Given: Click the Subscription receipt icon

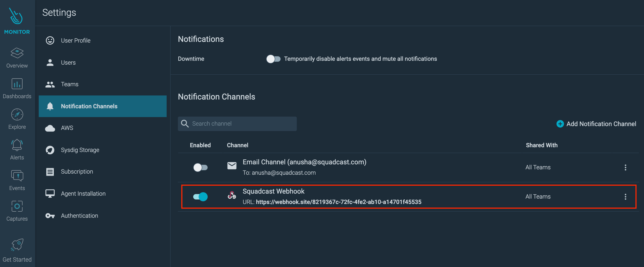Looking at the screenshot, I should (50, 172).
